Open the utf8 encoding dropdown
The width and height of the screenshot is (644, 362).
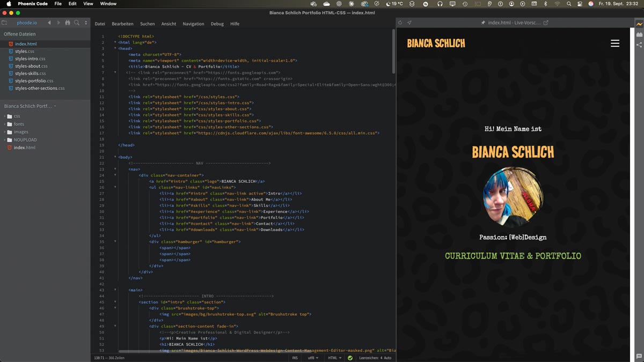point(313,358)
